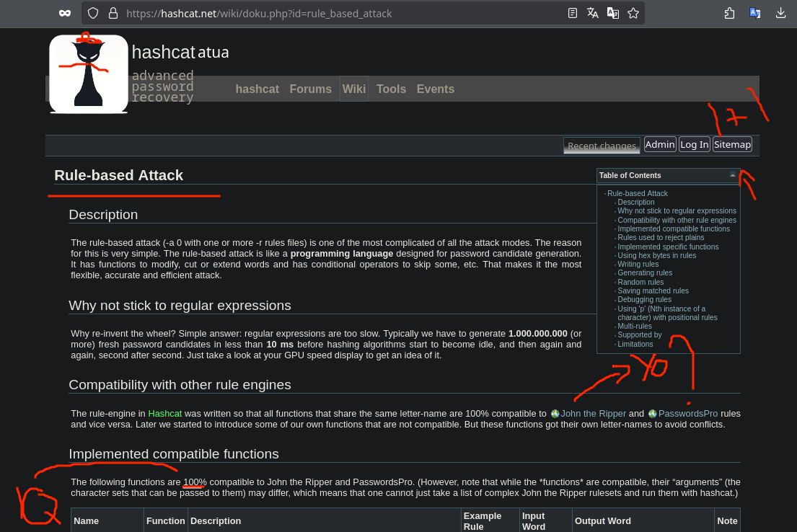The image size is (797, 532).
Task: Open the Wiki navigation tab
Action: 354,89
